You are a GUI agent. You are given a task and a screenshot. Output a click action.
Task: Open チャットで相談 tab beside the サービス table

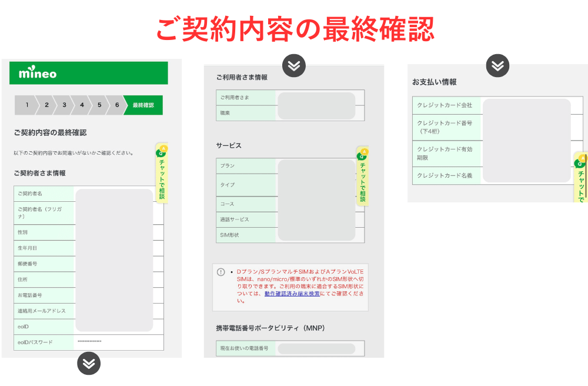click(x=363, y=177)
